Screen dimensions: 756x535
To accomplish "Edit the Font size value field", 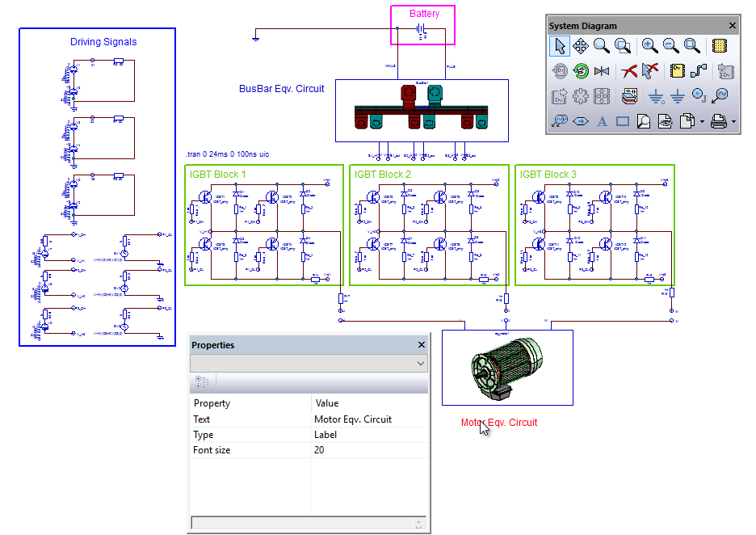I will (369, 450).
